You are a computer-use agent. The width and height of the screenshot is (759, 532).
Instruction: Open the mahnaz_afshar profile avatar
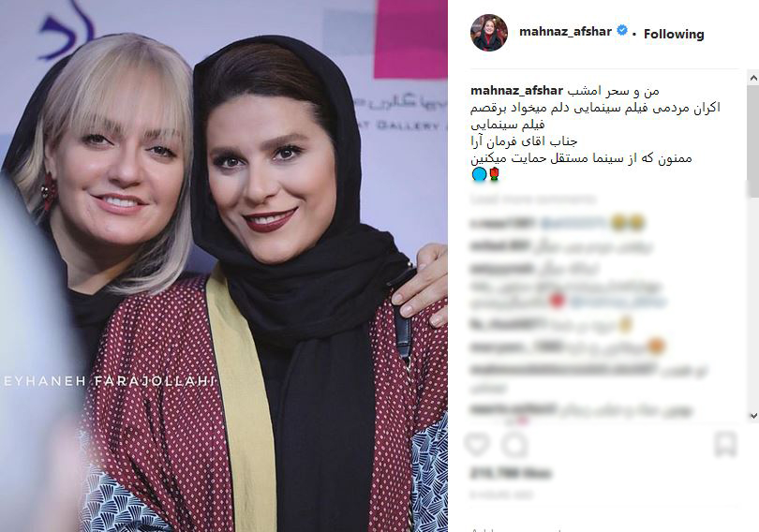(x=489, y=33)
